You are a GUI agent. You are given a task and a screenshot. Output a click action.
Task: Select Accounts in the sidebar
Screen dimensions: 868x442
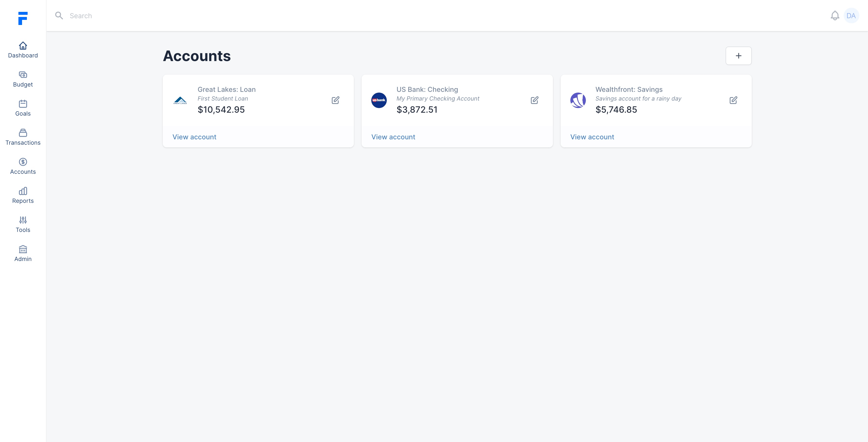(23, 166)
